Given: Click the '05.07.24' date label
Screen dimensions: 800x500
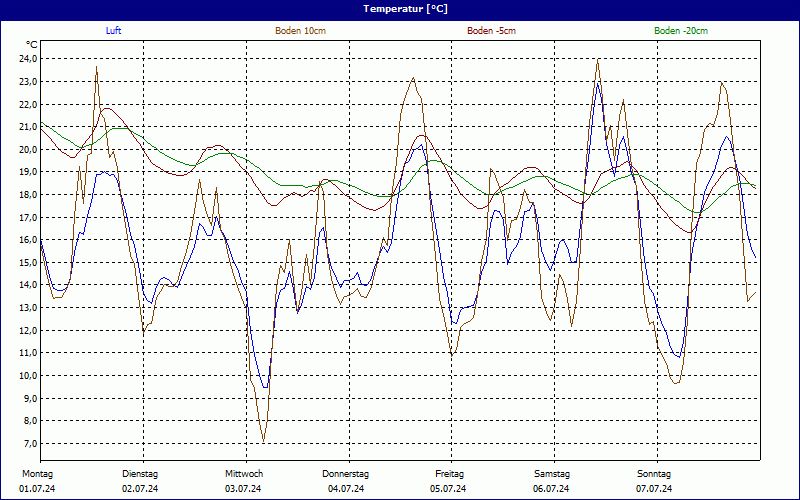Looking at the screenshot, I should 448,489.
